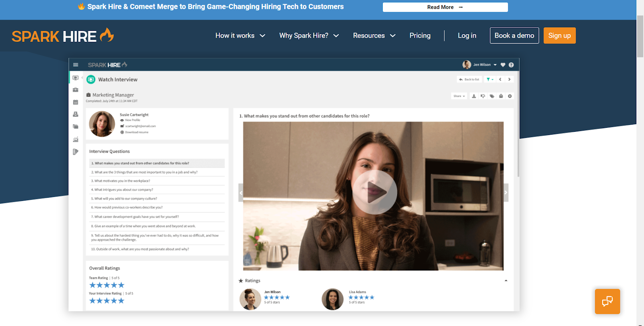
Task: Click the orange Sign up button
Action: (559, 35)
